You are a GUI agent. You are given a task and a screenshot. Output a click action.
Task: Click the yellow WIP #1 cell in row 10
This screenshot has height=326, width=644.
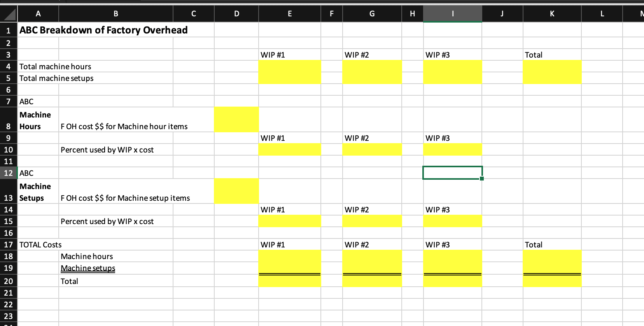click(x=289, y=149)
